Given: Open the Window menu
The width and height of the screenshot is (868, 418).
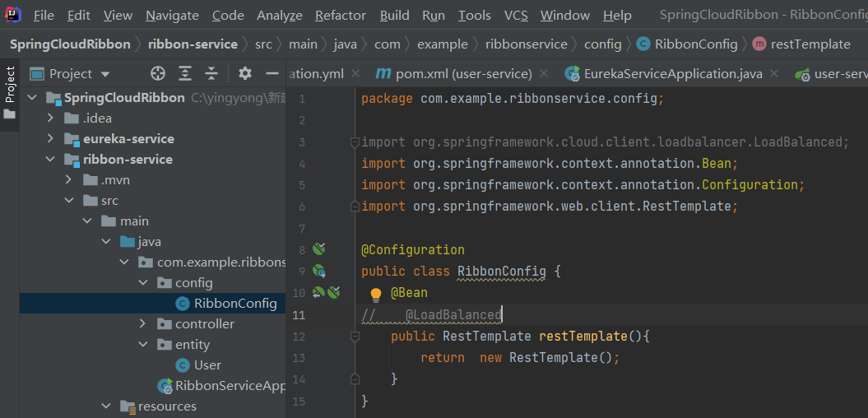Looking at the screenshot, I should (565, 16).
